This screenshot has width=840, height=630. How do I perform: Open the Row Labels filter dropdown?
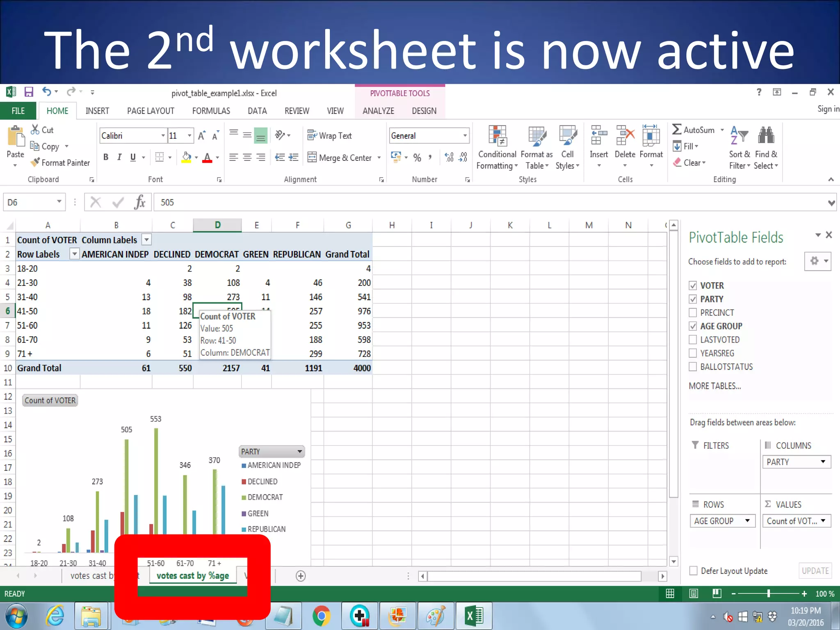(x=74, y=254)
